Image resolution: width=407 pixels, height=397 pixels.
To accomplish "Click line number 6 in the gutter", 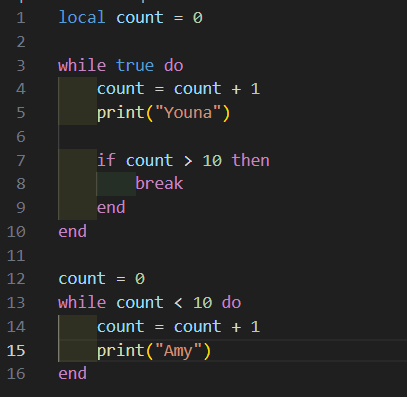I will click(21, 137).
